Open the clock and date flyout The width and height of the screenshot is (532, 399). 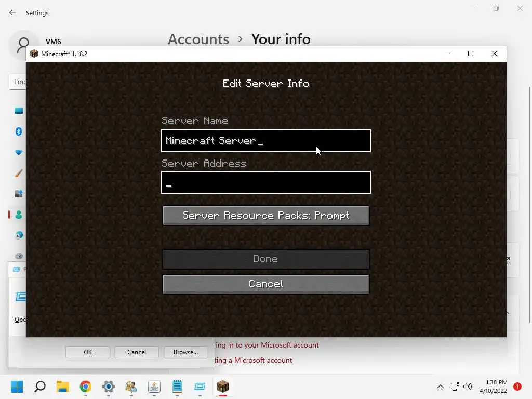click(x=494, y=387)
